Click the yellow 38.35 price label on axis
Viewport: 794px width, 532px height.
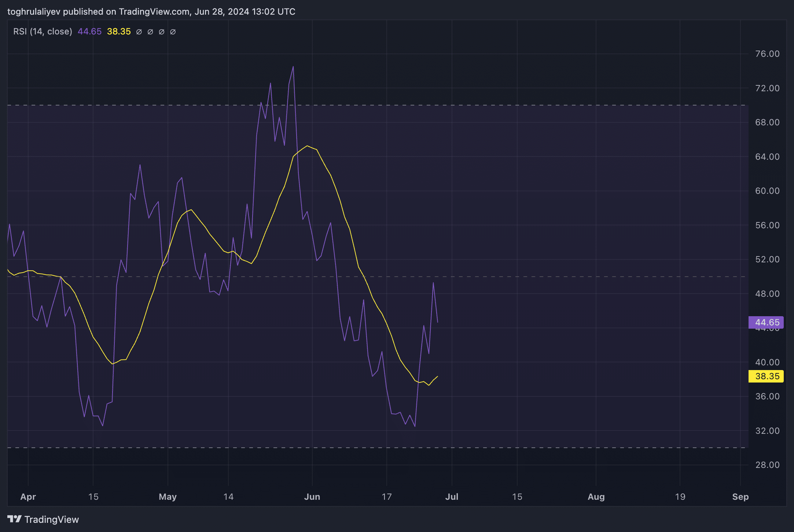coord(766,376)
